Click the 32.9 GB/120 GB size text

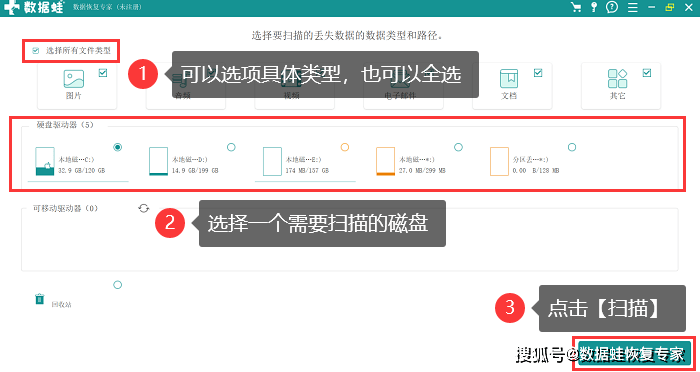tap(82, 171)
